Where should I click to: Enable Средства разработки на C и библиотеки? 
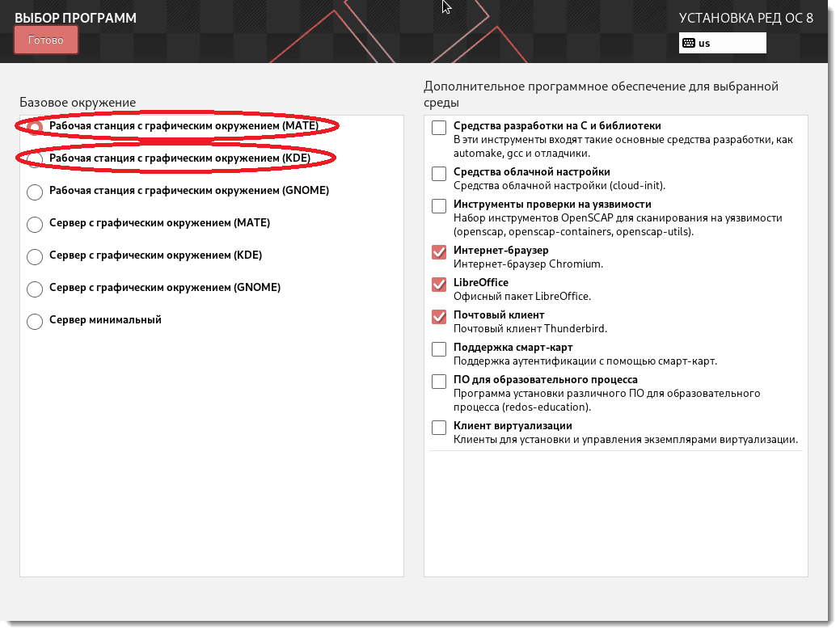click(x=439, y=128)
